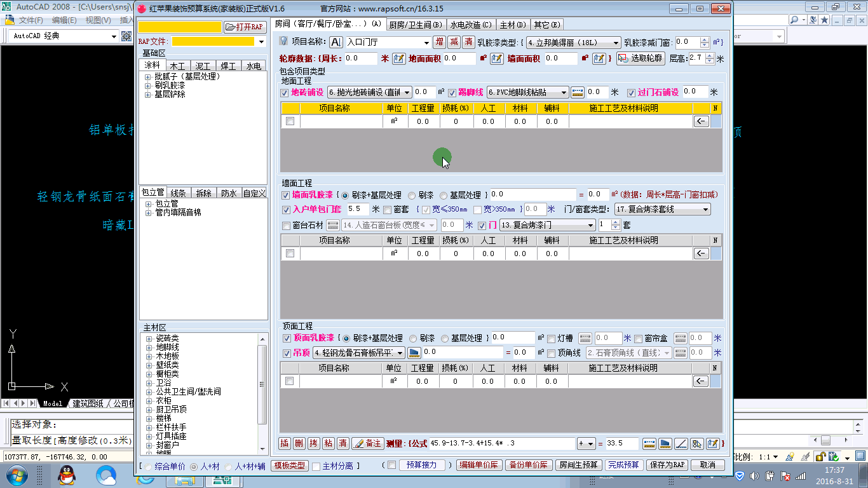
Task: Click the arrow button in the 墙面工程 table row
Action: pos(701,254)
